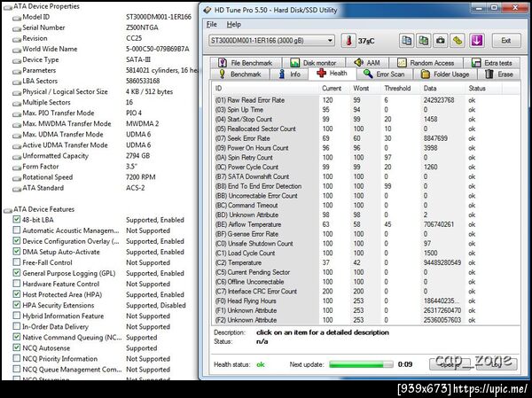Switch to the Info tab

pyautogui.click(x=289, y=74)
